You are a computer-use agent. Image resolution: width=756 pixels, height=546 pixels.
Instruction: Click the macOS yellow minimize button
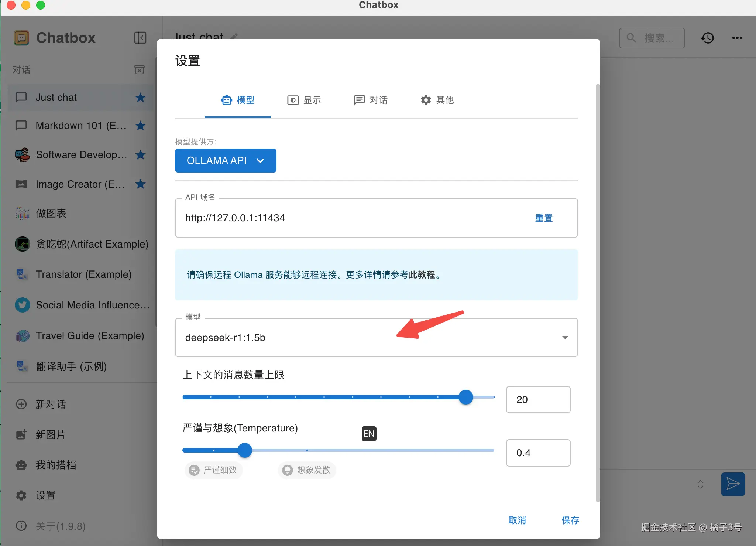(x=26, y=5)
